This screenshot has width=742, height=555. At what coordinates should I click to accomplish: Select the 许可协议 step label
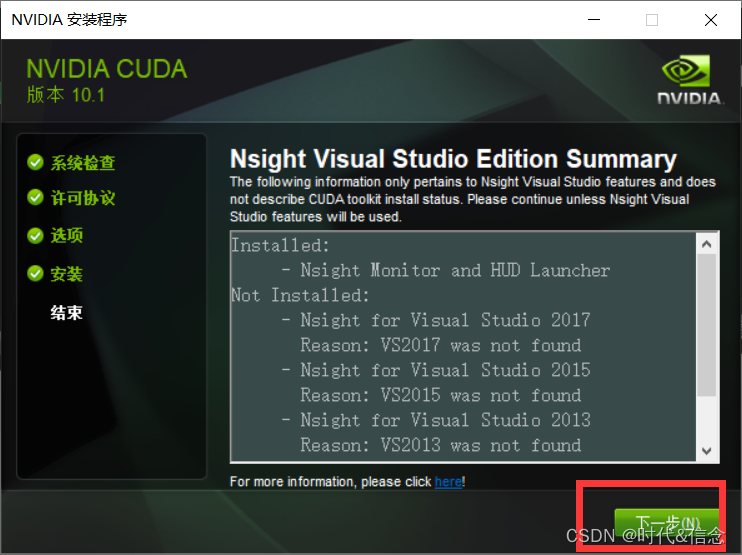[83, 198]
